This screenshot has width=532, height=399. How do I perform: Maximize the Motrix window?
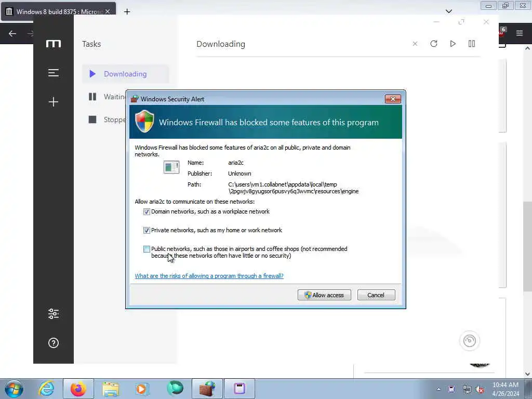[461, 22]
